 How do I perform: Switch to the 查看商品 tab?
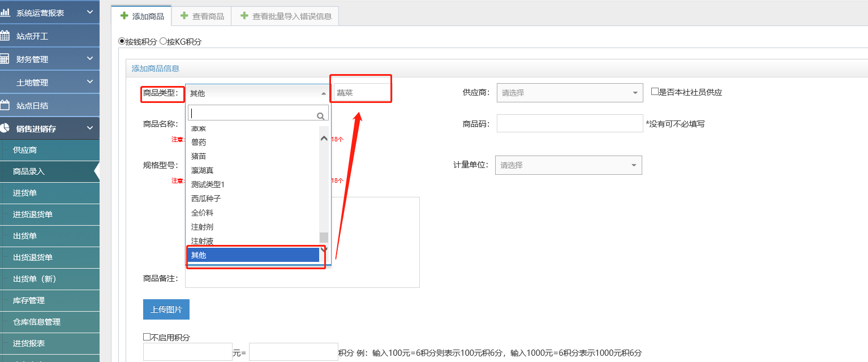tap(202, 16)
